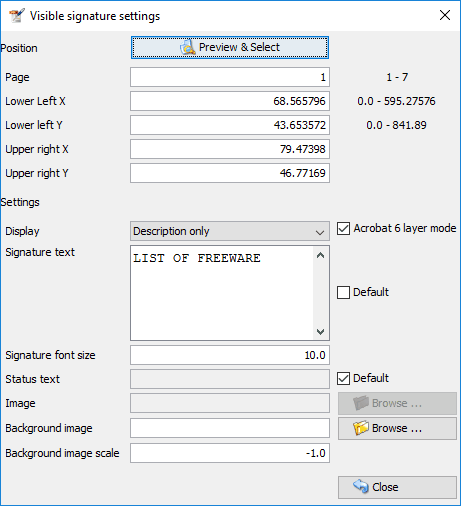The width and height of the screenshot is (461, 506).
Task: Click the Lower Left X field
Action: point(230,101)
